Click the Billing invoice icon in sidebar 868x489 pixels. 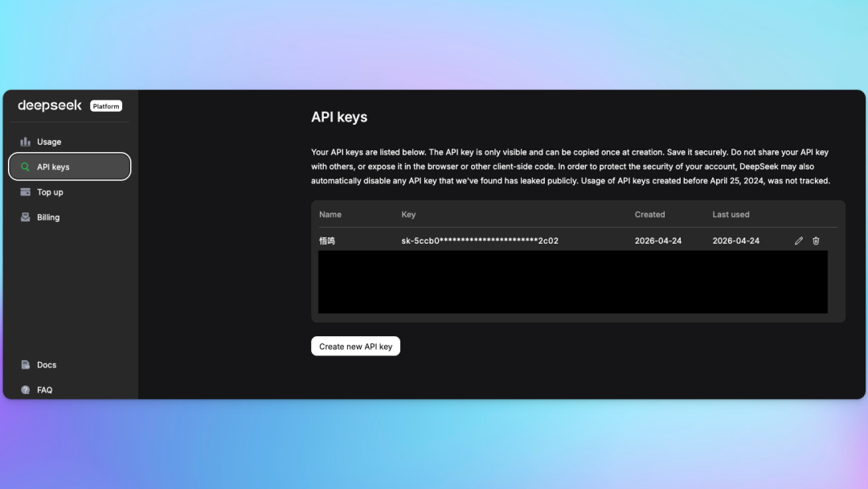tap(26, 217)
